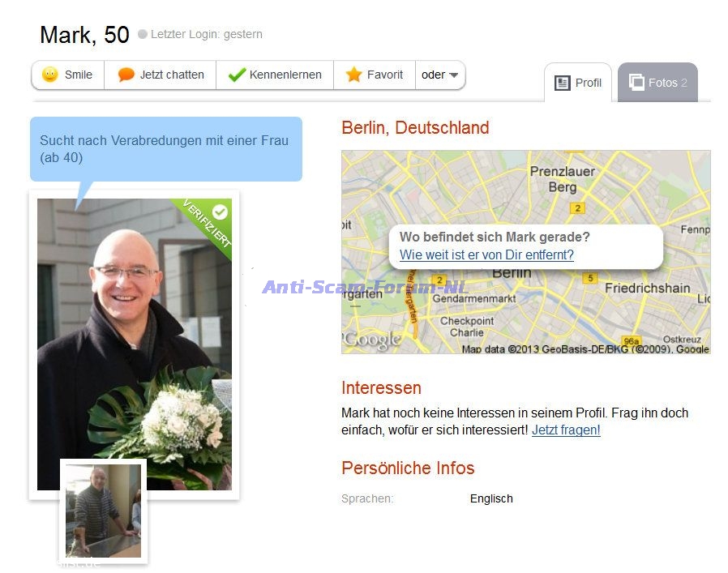Click the Fotos tab gallery icon
The width and height of the screenshot is (728, 573).
coord(636,82)
